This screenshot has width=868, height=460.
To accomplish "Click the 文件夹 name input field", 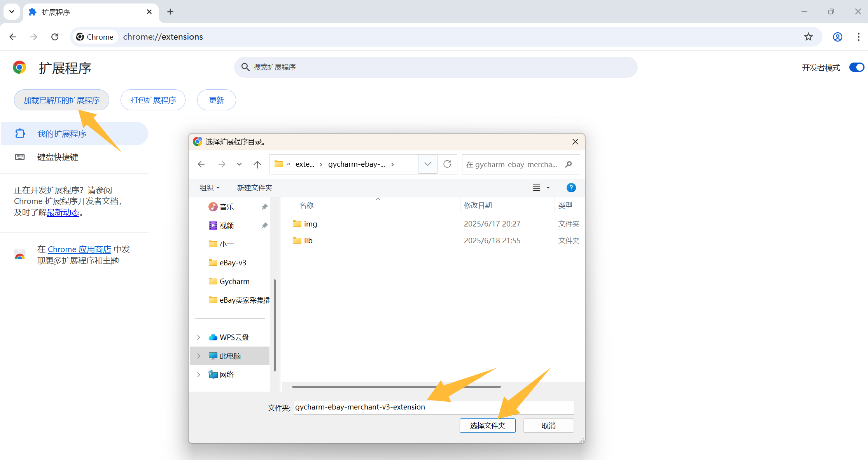I will coord(433,407).
